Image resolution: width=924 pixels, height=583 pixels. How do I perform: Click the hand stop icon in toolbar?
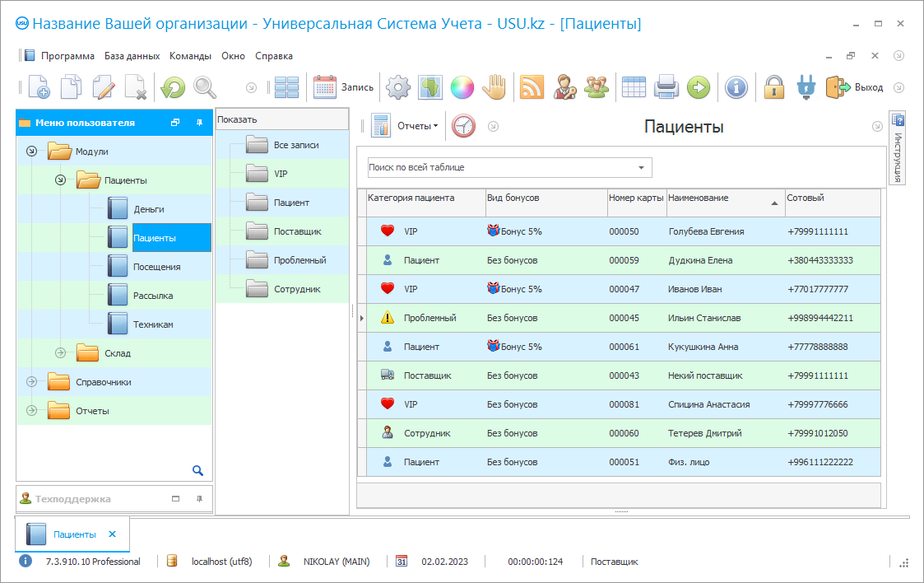coord(494,87)
